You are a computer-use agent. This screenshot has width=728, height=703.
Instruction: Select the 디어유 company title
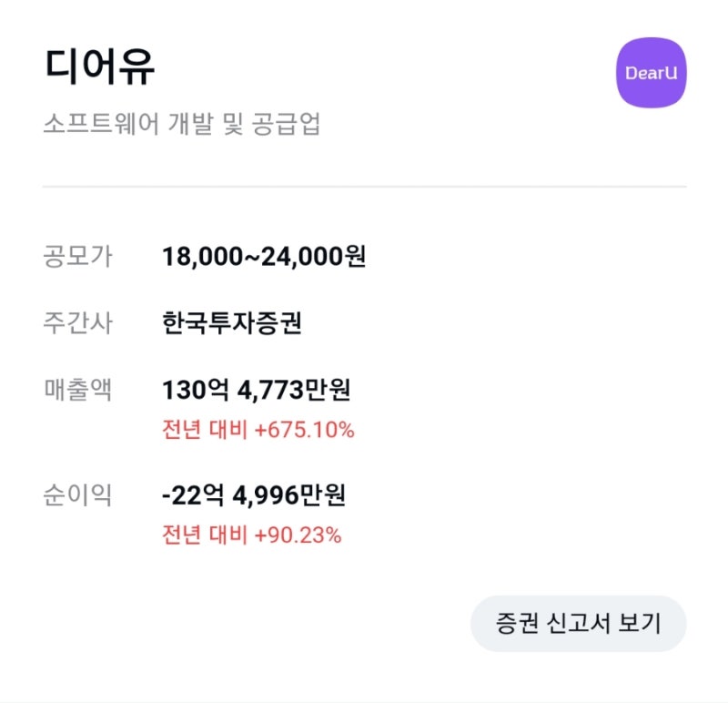[x=98, y=68]
